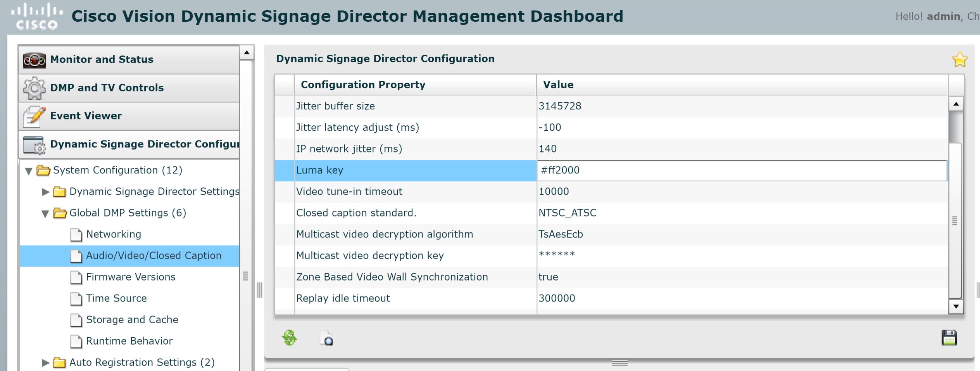Select the Audio/Video/Closed Caption page
This screenshot has height=371, width=980.
154,255
